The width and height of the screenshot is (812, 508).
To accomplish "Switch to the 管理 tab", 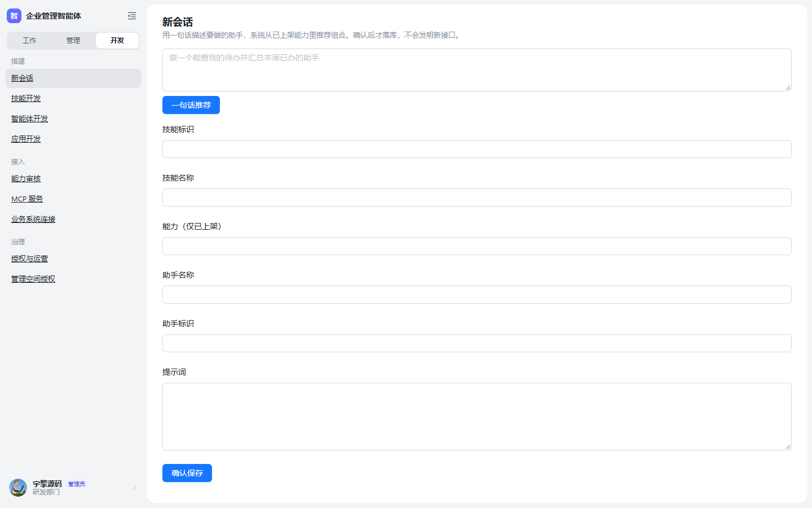I will point(73,41).
